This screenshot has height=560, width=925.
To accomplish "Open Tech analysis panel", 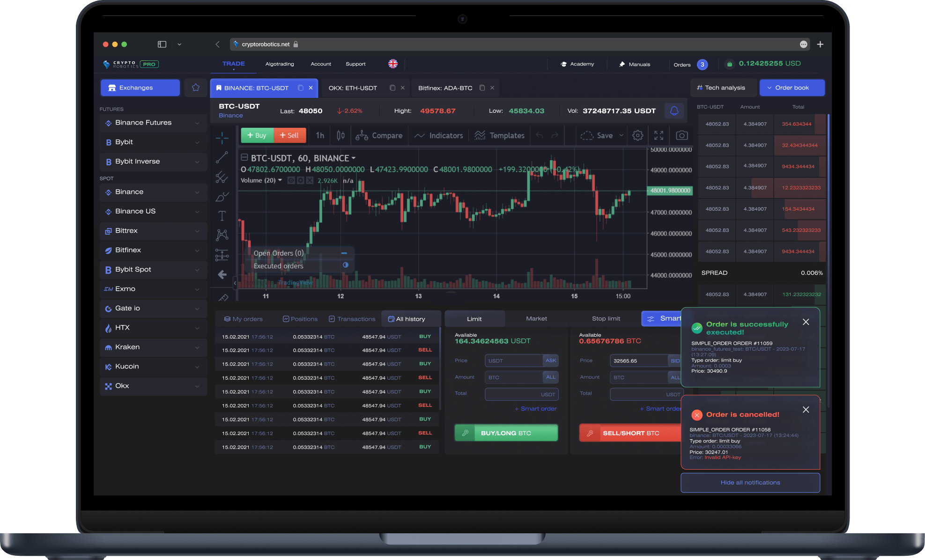I will pyautogui.click(x=724, y=88).
